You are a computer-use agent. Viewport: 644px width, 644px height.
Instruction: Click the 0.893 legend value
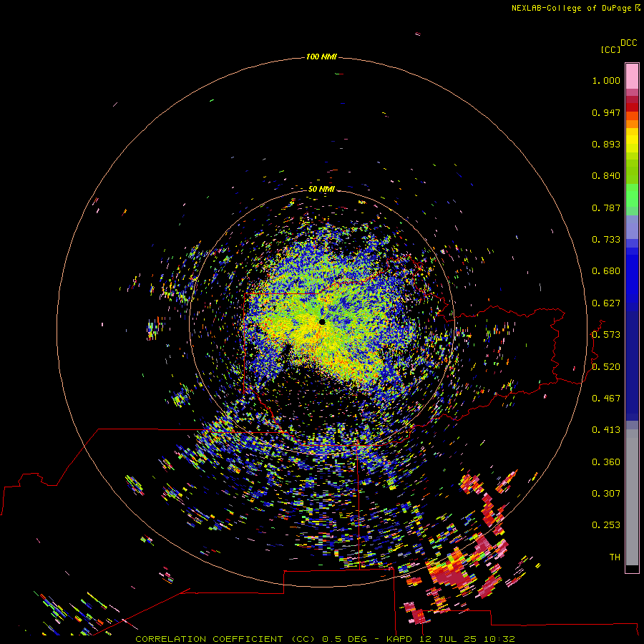[606, 144]
